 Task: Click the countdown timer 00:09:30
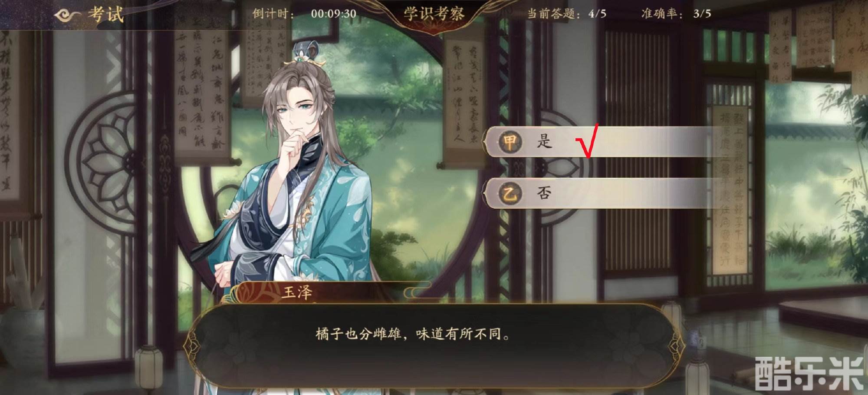333,14
